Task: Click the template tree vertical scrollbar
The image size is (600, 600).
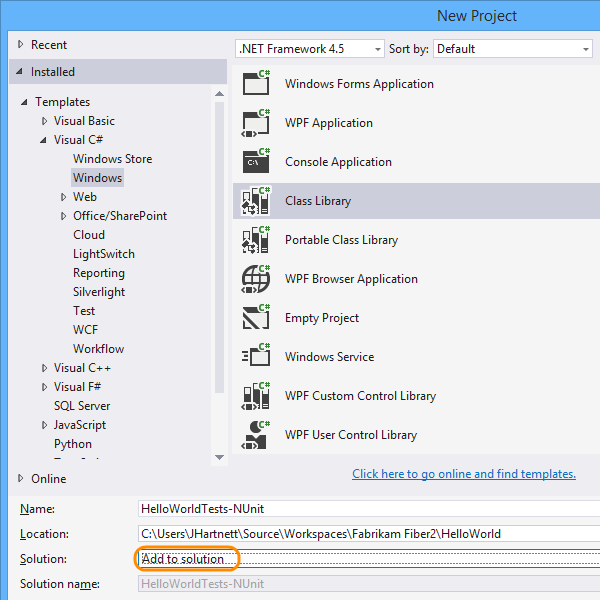Action: (x=220, y=270)
